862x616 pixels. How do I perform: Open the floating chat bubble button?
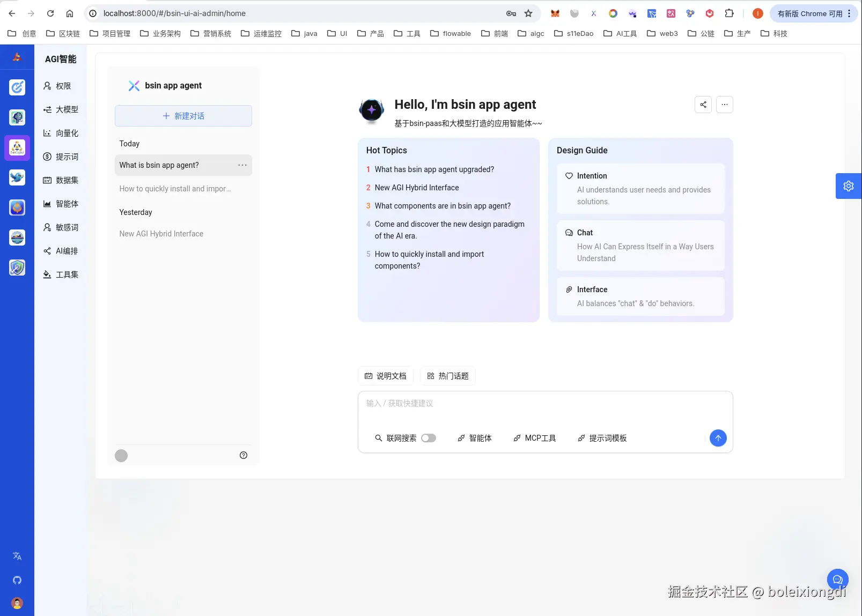(x=837, y=580)
